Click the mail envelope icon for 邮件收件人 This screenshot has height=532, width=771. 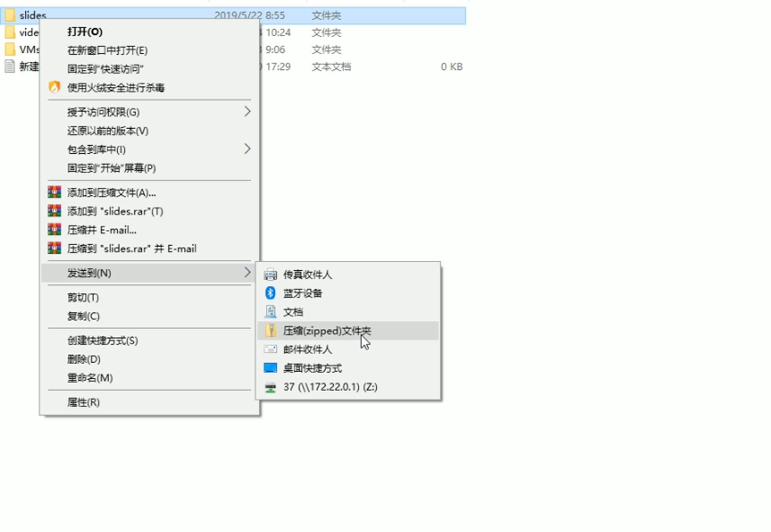point(270,349)
